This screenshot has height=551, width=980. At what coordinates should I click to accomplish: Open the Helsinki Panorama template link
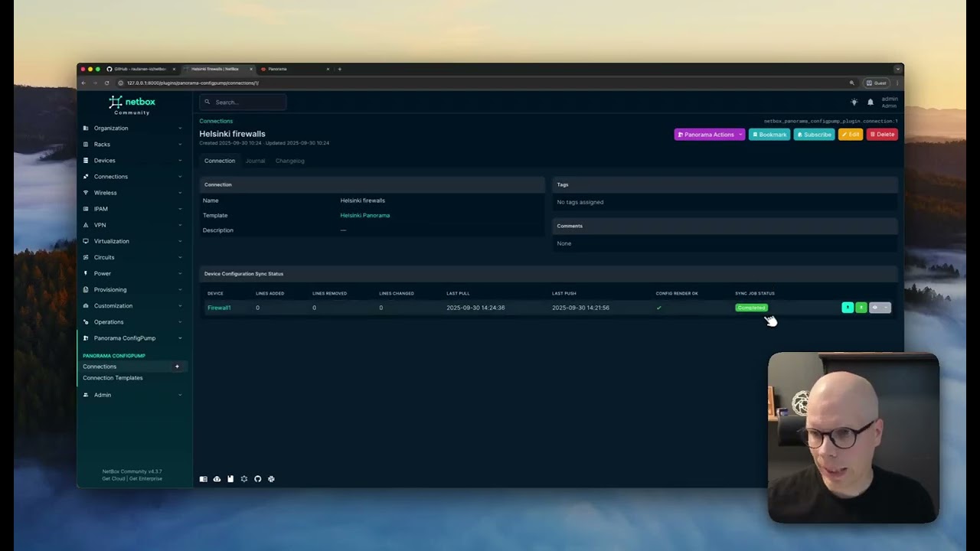tap(365, 216)
